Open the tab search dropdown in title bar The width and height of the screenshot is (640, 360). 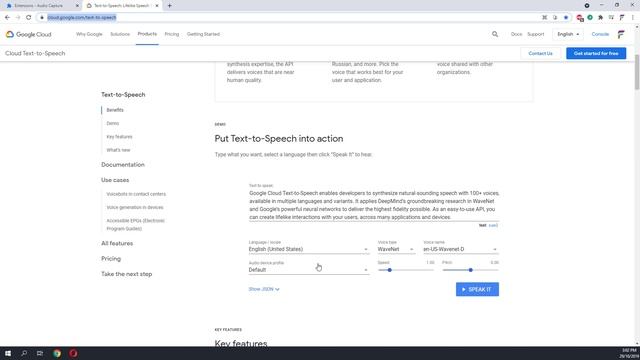click(587, 5)
